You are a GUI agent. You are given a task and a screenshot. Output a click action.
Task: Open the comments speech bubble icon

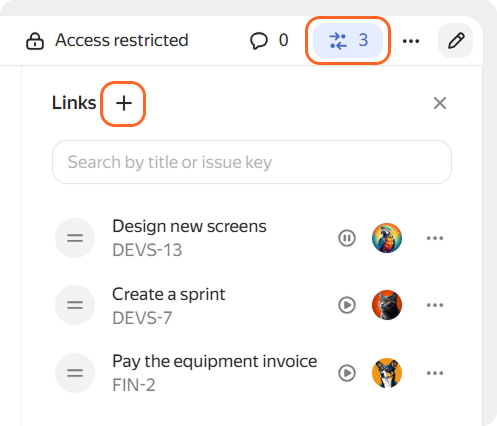pos(259,41)
